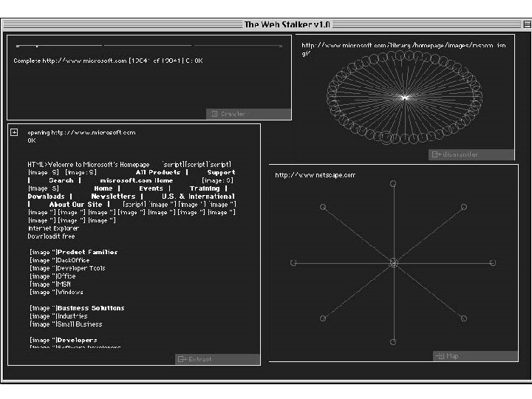Click the Events text

[x=151, y=188]
